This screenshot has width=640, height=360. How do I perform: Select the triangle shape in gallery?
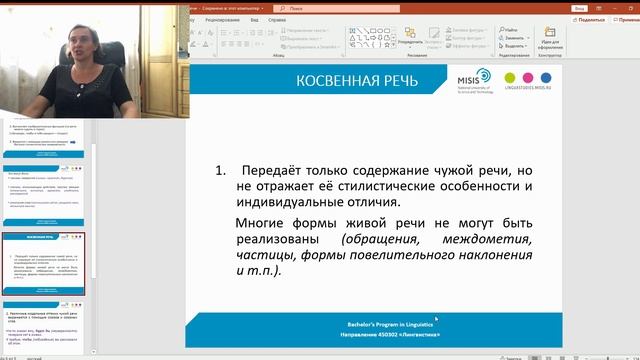point(352,38)
